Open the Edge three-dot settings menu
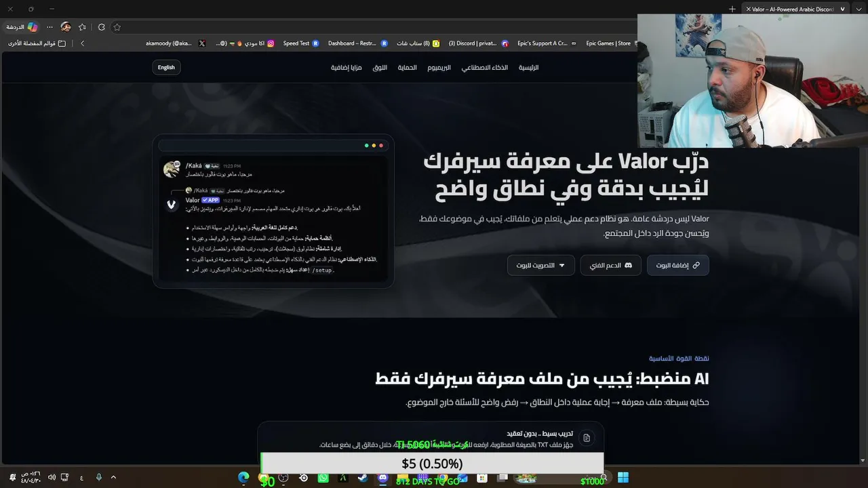Image resolution: width=868 pixels, height=488 pixels. (x=50, y=27)
